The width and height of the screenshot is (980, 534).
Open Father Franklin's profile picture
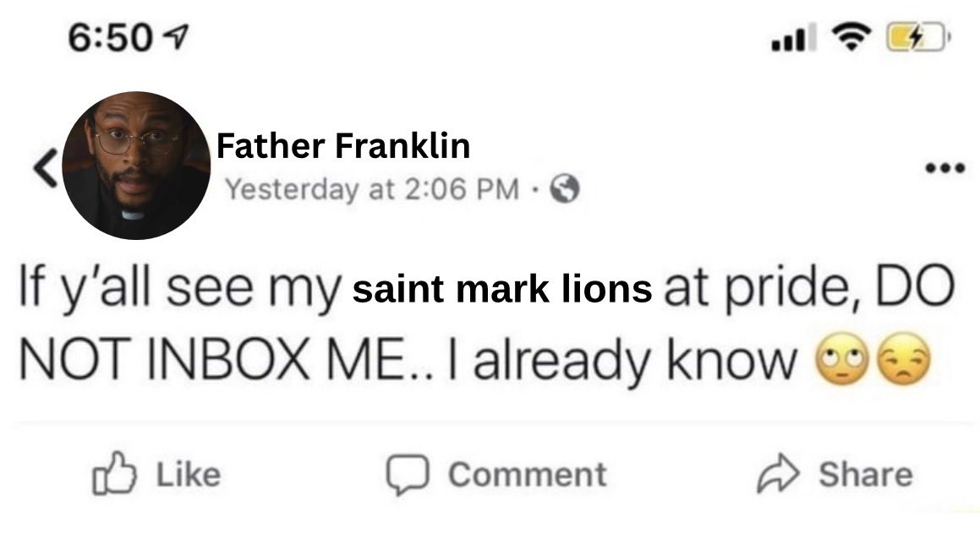(x=136, y=166)
